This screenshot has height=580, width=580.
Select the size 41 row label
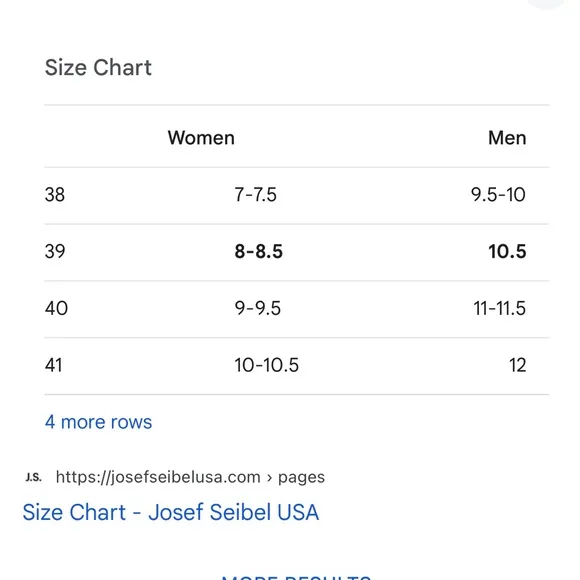point(54,365)
